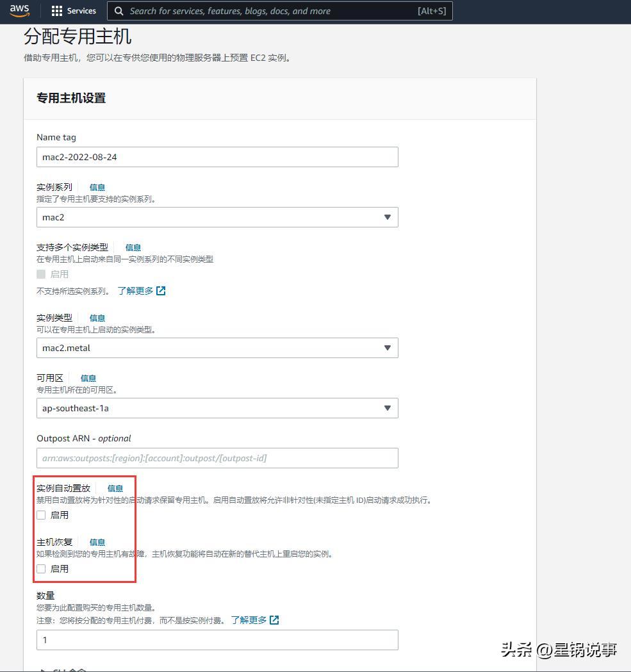631x672 pixels.
Task: Enable the 实例自动置放 启用 checkbox
Action: [40, 514]
